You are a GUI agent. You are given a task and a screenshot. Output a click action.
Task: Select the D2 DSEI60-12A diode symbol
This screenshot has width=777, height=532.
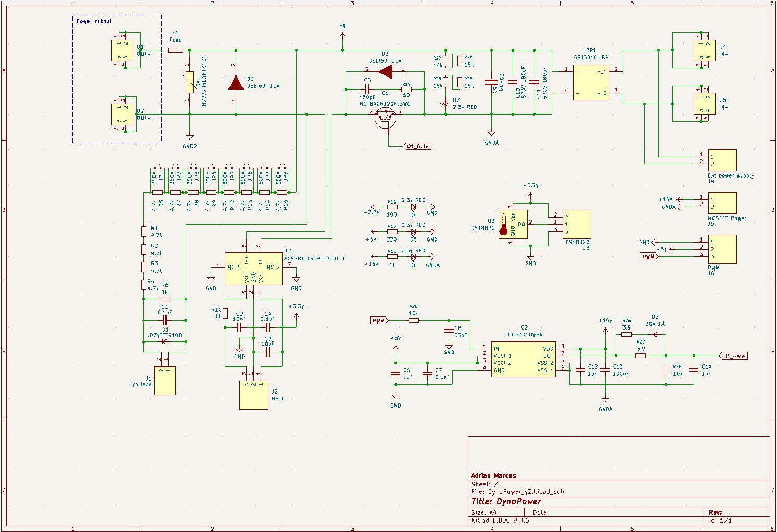coord(236,82)
